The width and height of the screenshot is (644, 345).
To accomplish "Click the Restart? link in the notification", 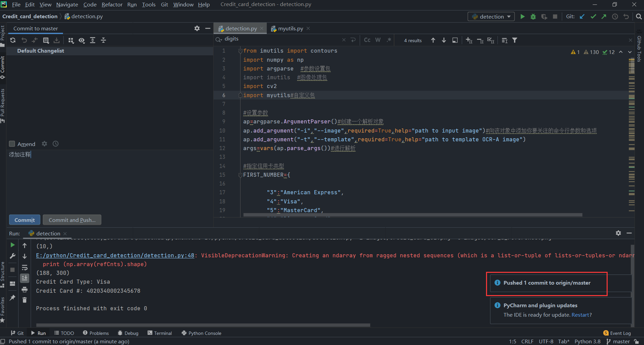I will (581, 315).
